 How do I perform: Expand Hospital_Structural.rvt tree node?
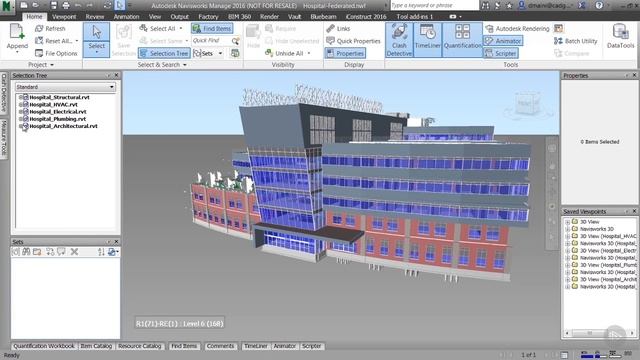(x=20, y=97)
